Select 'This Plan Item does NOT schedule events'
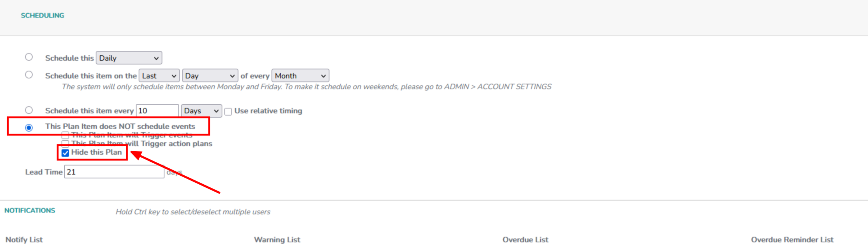The width and height of the screenshot is (868, 246). 29,128
